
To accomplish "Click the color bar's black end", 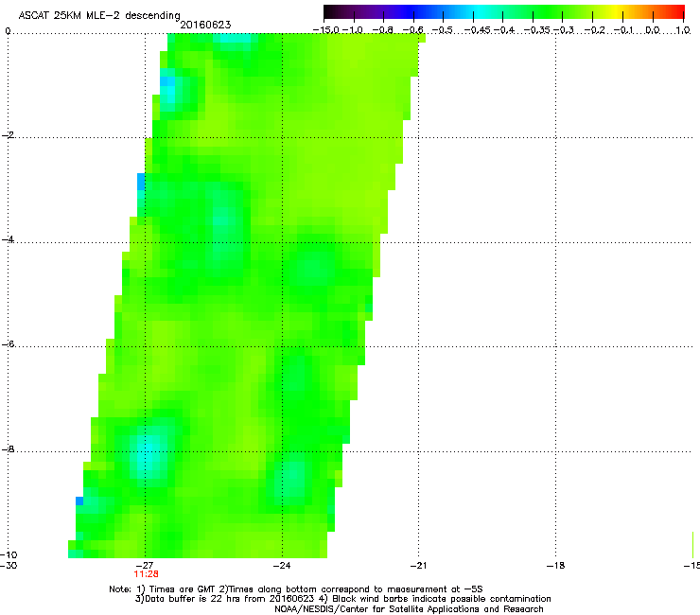I will (329, 12).
